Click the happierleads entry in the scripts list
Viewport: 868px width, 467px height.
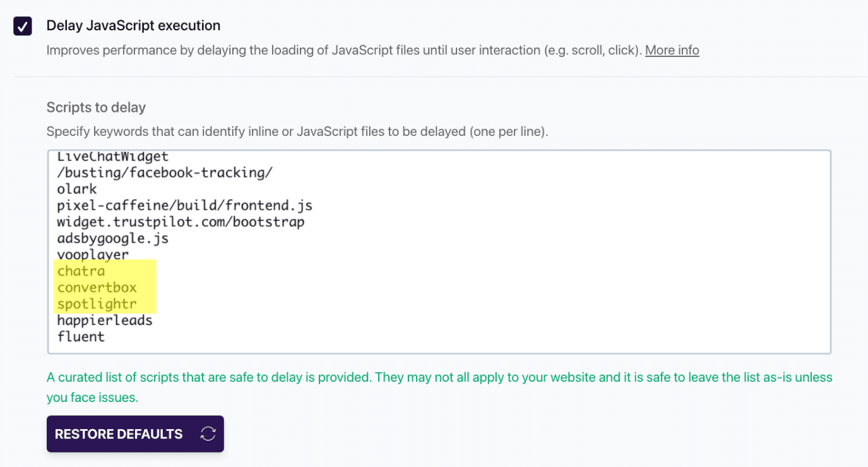[x=104, y=320]
